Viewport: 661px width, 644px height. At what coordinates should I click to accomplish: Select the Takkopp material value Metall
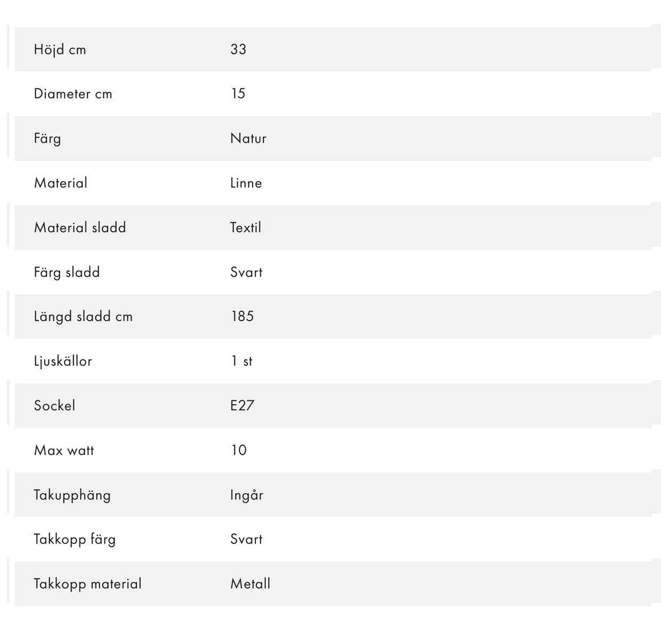tap(251, 584)
